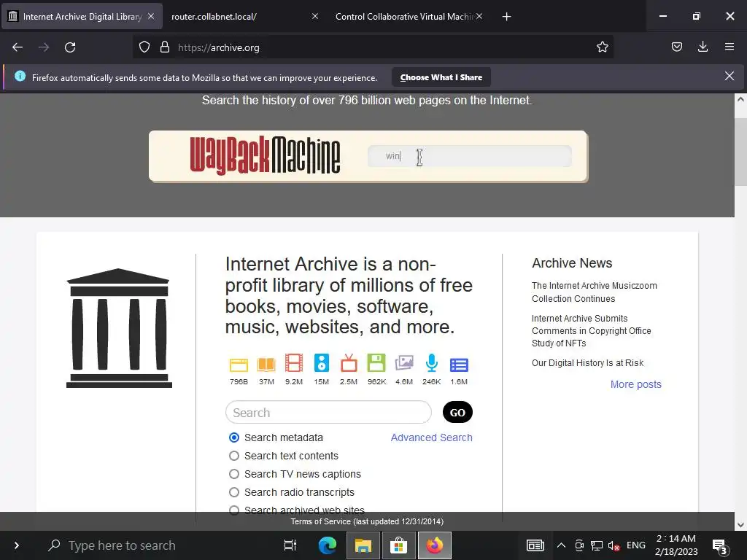Click the Terms of Service notice text
Viewport: 747px width, 560px height.
coord(367,521)
